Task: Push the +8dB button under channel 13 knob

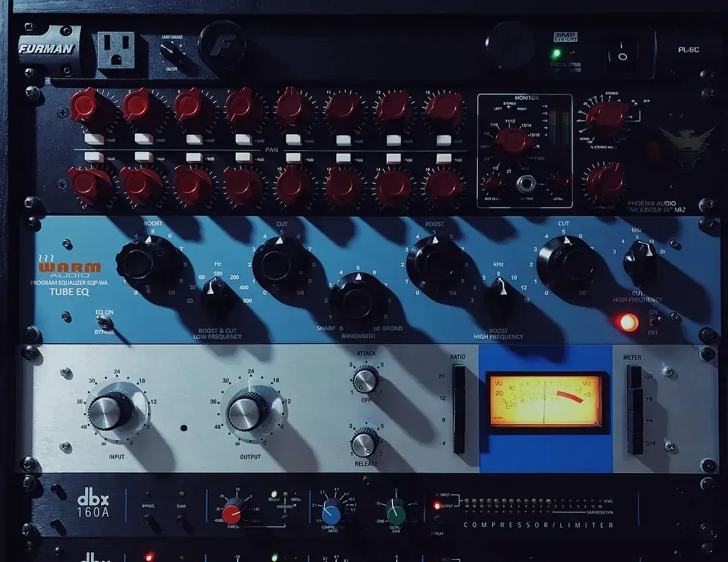Action: [393, 139]
